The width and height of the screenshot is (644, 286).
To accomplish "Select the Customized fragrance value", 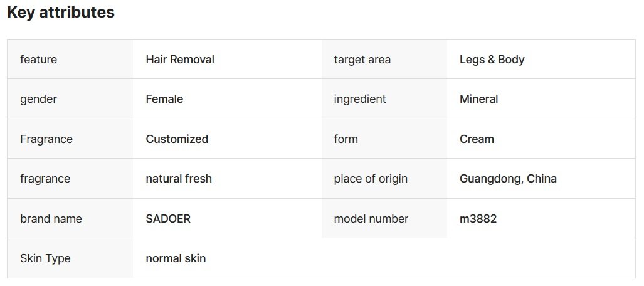I will click(x=177, y=139).
